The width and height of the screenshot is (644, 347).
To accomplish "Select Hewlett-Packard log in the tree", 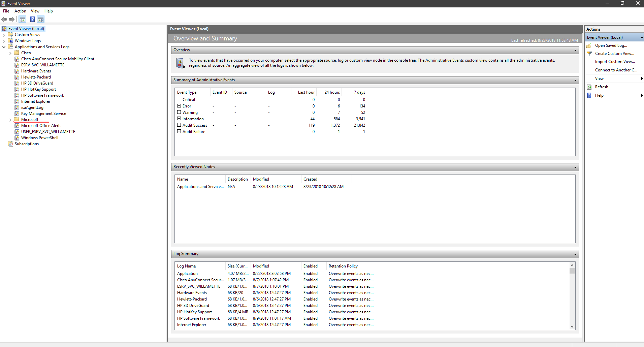I will tap(36, 77).
